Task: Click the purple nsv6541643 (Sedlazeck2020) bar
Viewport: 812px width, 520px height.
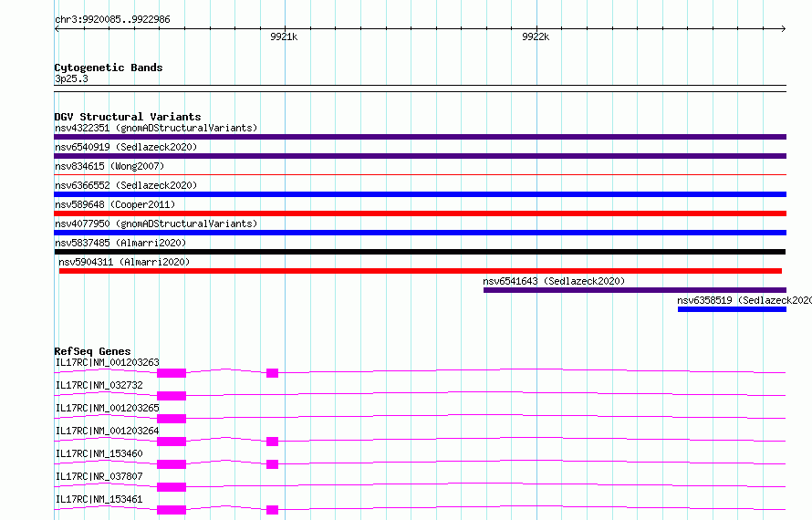Action: click(635, 290)
